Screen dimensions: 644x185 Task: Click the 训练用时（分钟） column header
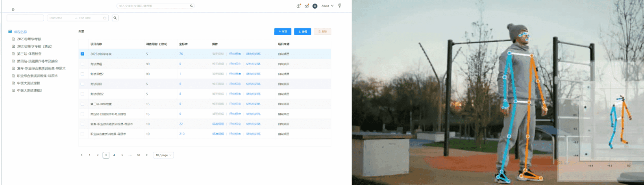click(157, 44)
